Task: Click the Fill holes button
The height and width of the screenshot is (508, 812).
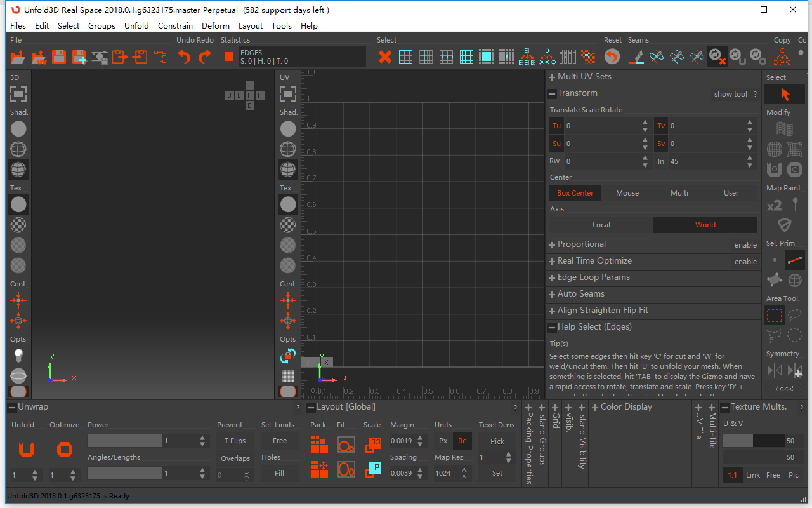Action: [x=280, y=473]
